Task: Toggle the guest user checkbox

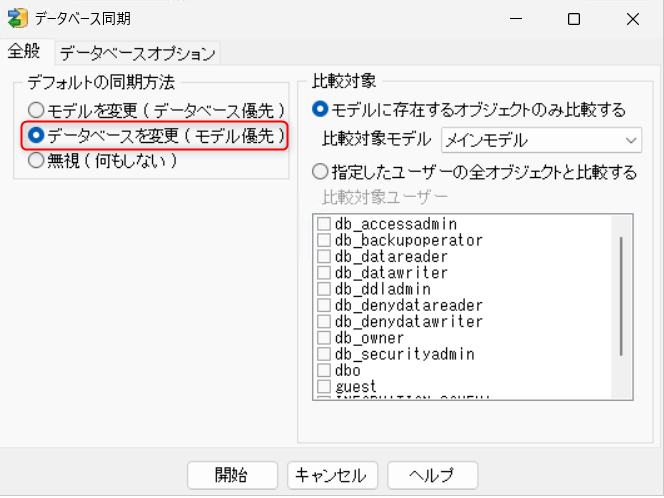Action: 324,387
